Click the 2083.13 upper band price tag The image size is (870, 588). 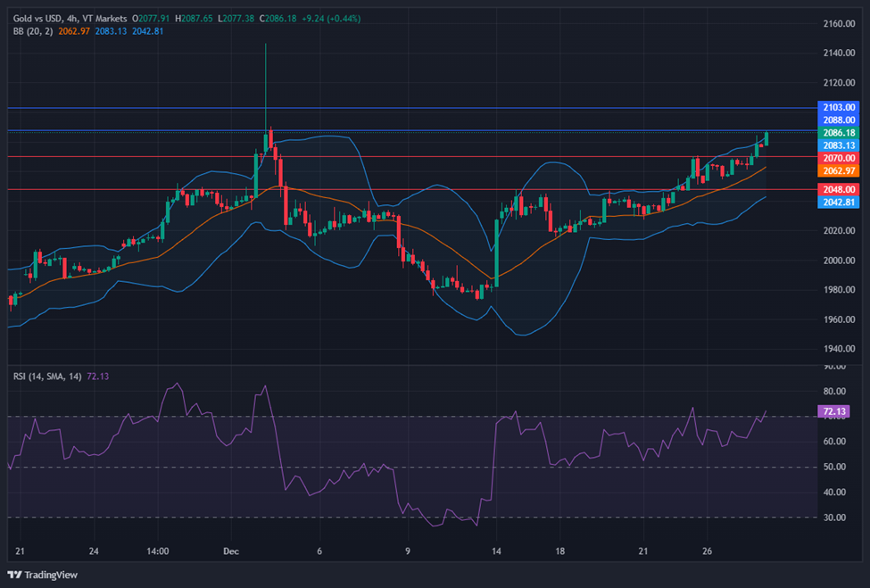coord(839,145)
